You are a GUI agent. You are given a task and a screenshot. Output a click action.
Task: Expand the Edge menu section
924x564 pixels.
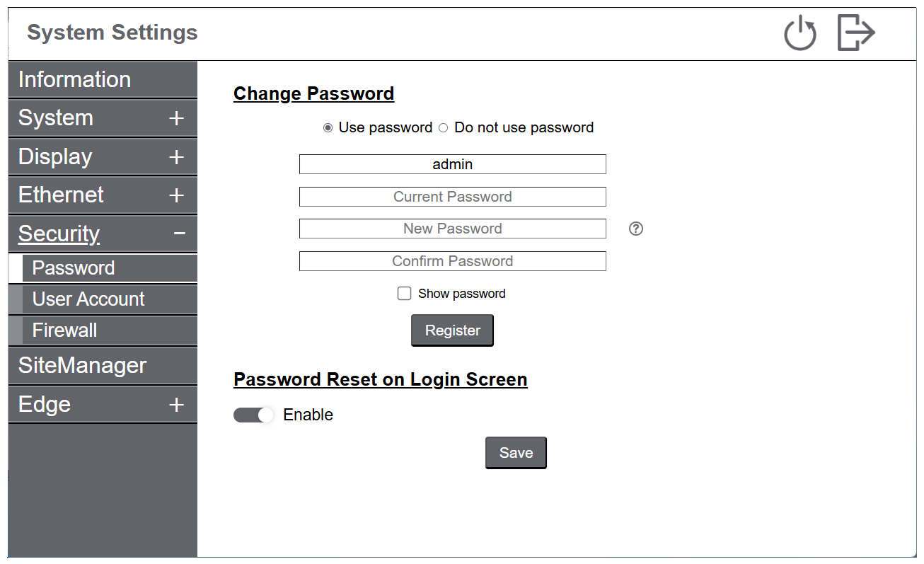pos(176,405)
